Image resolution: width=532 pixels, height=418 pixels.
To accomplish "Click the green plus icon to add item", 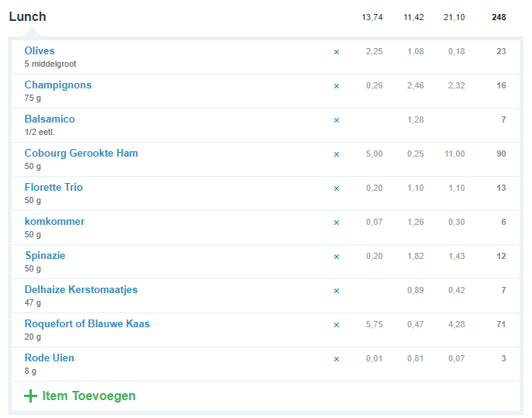I will point(30,396).
